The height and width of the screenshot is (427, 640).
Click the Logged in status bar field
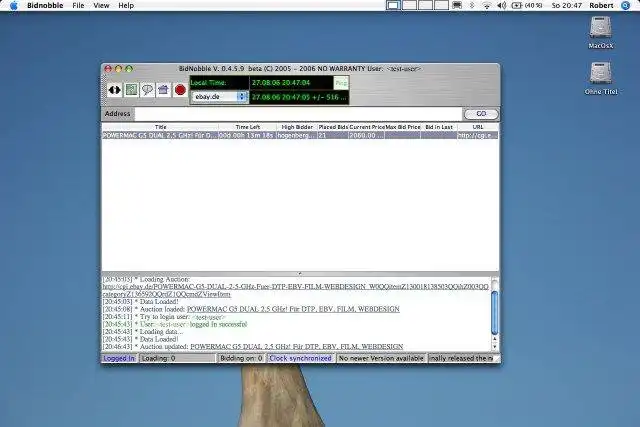point(119,358)
